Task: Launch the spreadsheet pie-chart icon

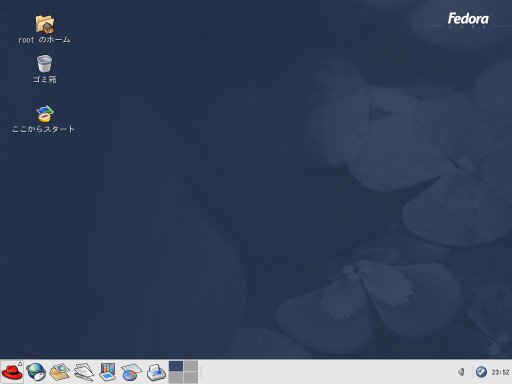Action: (x=131, y=372)
